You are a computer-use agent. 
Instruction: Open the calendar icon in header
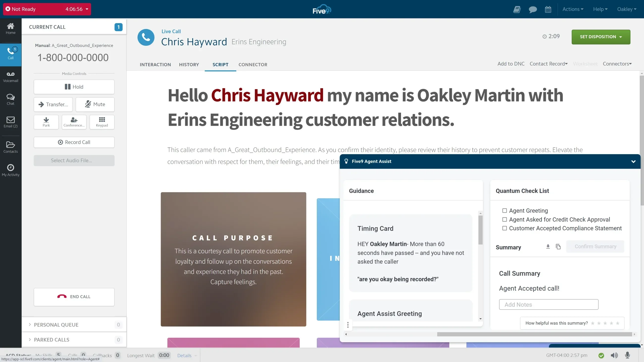coord(548,9)
